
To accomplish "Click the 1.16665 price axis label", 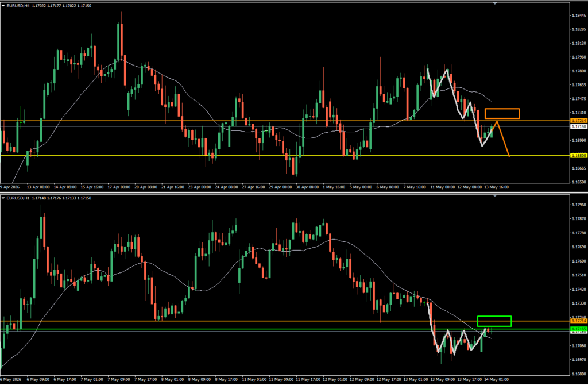I will coord(579,168).
